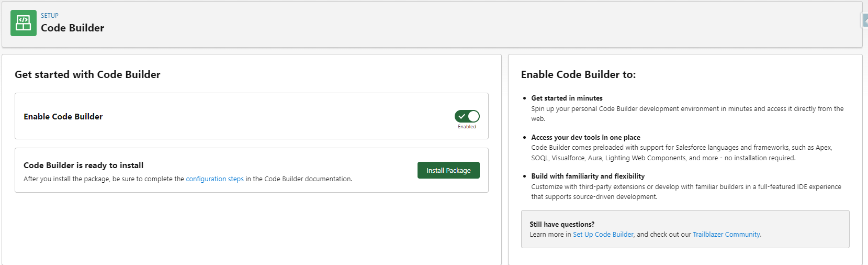This screenshot has height=265, width=868.
Task: Click the Enable Code Builder to: heading
Action: [x=578, y=75]
